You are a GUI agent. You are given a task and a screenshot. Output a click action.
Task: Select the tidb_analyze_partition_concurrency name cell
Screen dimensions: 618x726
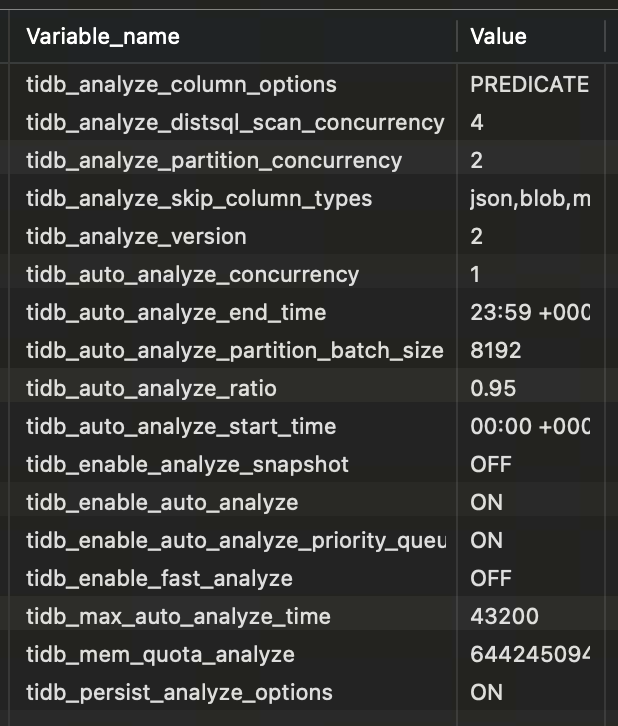(214, 161)
